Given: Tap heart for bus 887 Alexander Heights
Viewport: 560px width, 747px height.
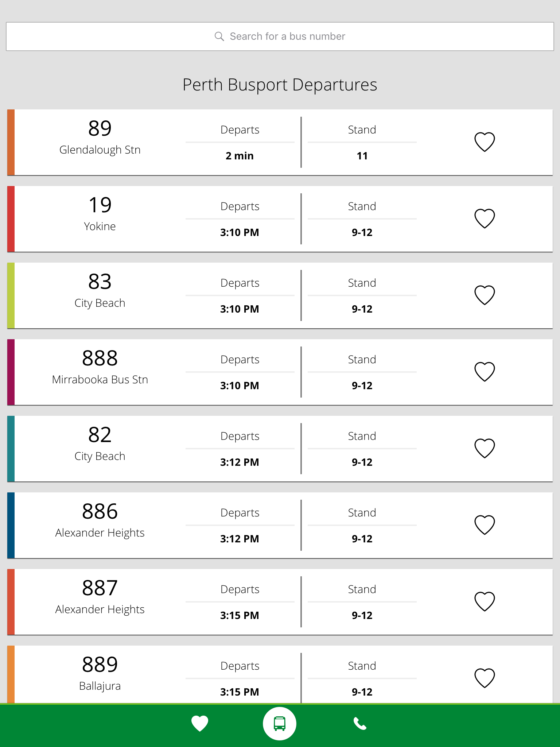Looking at the screenshot, I should click(x=485, y=601).
